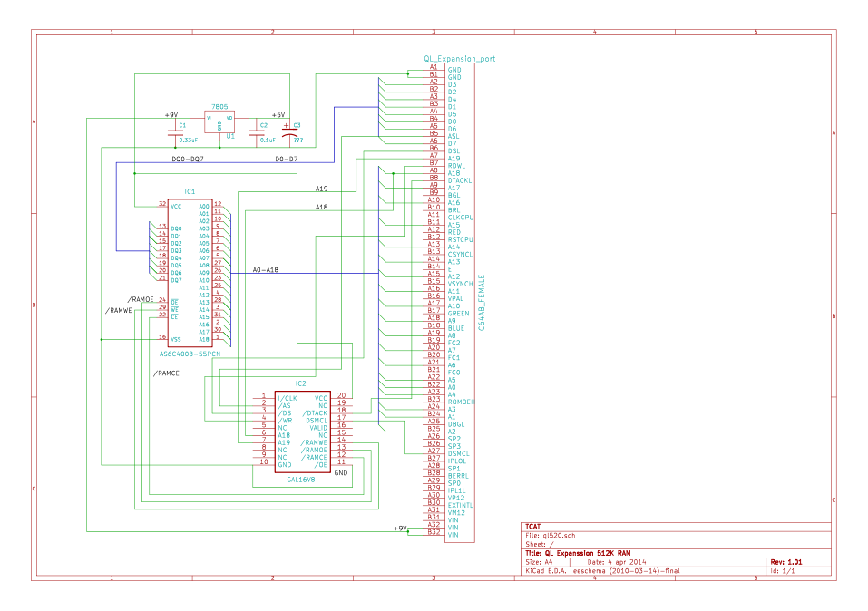
Task: Click the KiCad E.D.A. eeschema version text
Action: (x=603, y=570)
